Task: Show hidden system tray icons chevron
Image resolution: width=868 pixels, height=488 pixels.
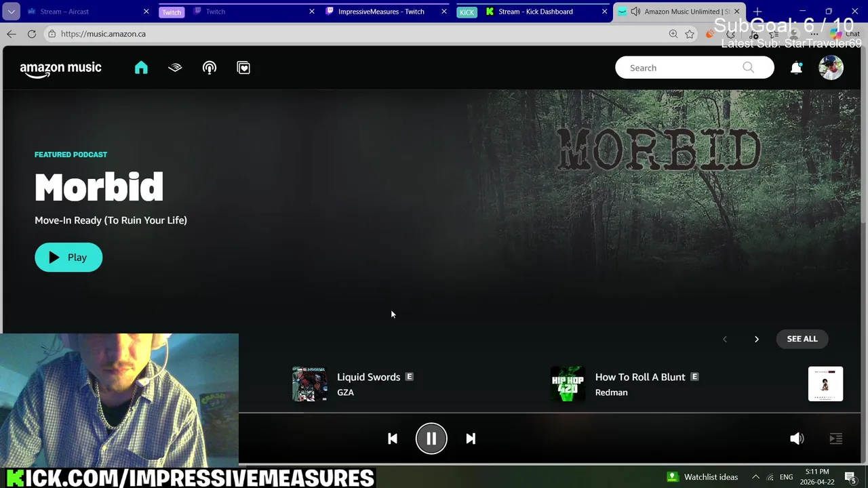Action: 755,477
